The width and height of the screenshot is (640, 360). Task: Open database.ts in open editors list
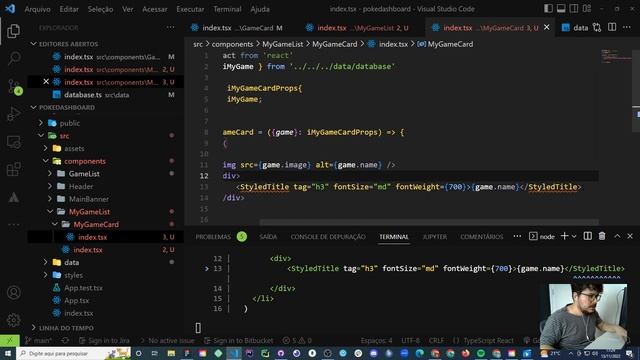click(105, 95)
